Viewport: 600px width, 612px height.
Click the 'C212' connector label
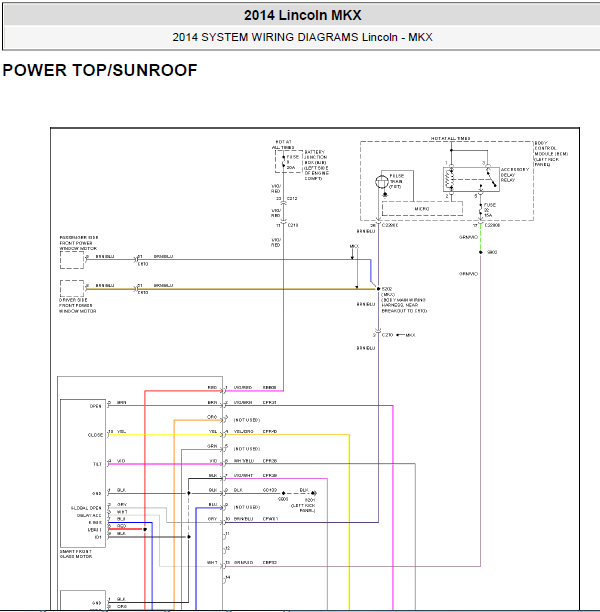[292, 198]
